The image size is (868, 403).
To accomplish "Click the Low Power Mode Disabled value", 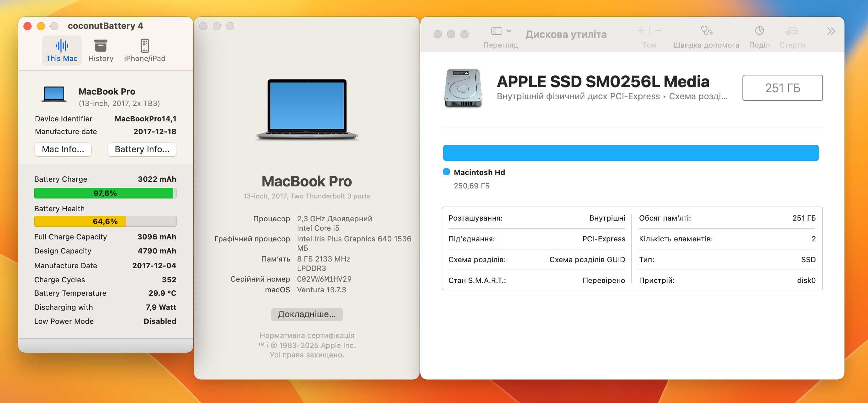I will pyautogui.click(x=160, y=321).
